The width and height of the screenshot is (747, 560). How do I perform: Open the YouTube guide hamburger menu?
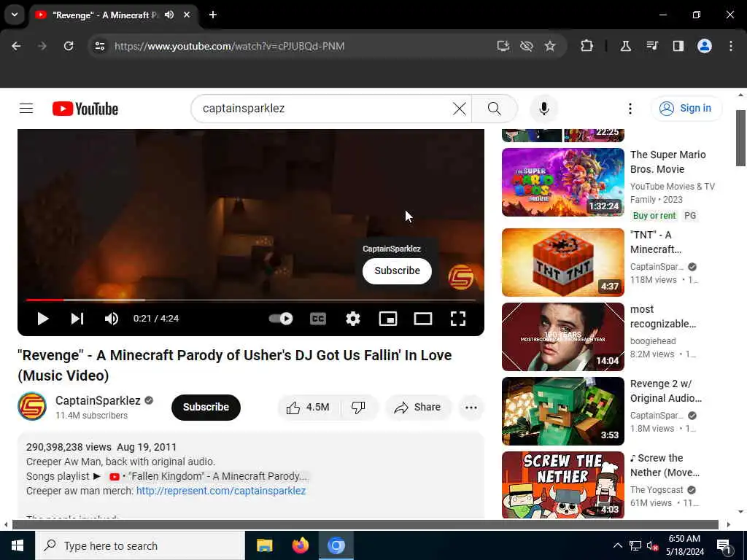tap(26, 109)
